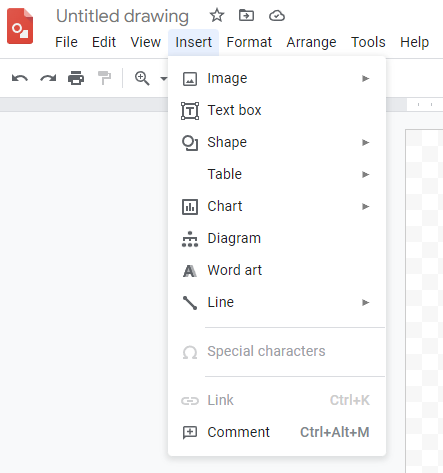Click the move to folder icon
Image resolution: width=443 pixels, height=473 pixels.
tap(246, 16)
